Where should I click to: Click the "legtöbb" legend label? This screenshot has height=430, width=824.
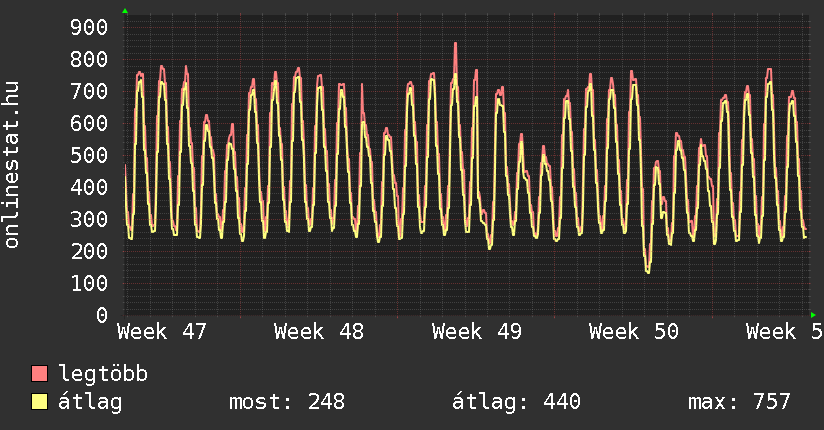click(x=103, y=374)
